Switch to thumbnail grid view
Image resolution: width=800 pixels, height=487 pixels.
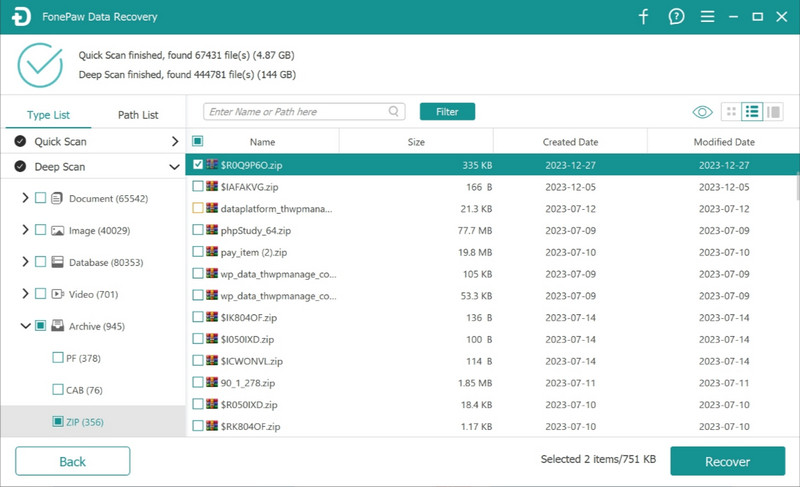[731, 112]
